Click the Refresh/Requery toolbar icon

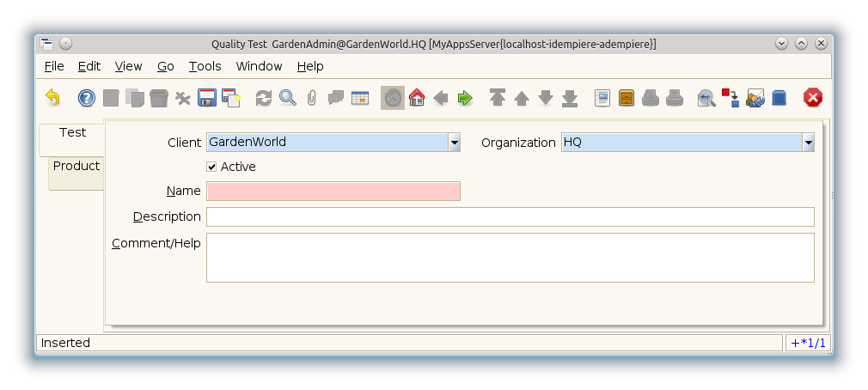[x=264, y=98]
